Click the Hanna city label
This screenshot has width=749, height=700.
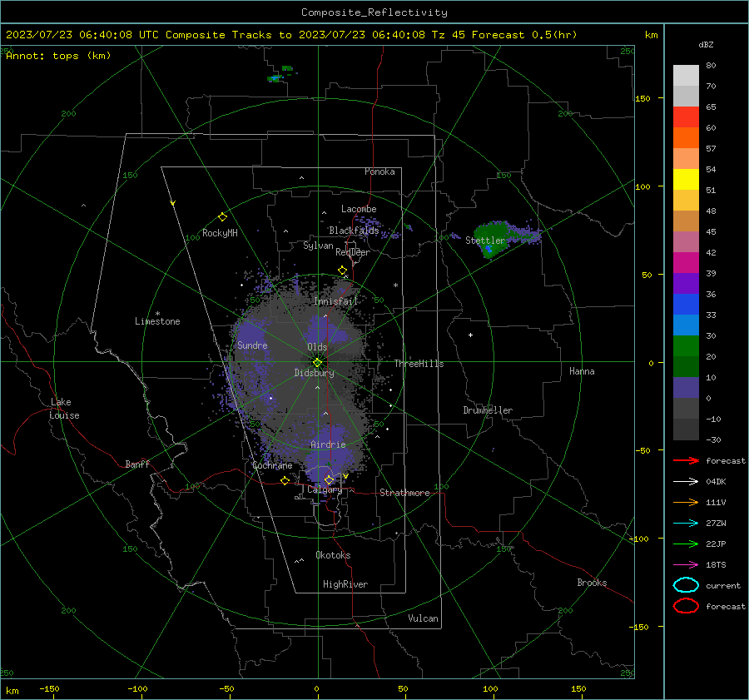[x=582, y=371]
